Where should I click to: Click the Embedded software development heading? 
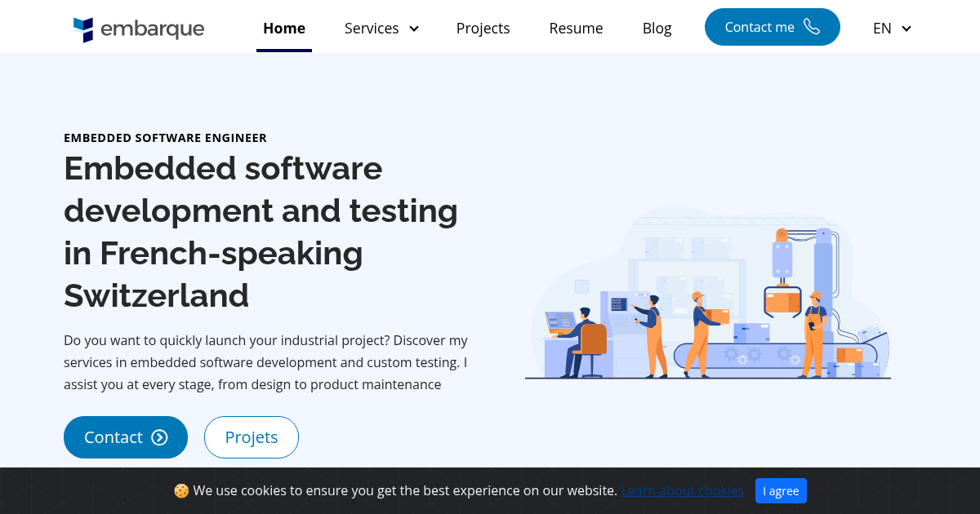(261, 232)
